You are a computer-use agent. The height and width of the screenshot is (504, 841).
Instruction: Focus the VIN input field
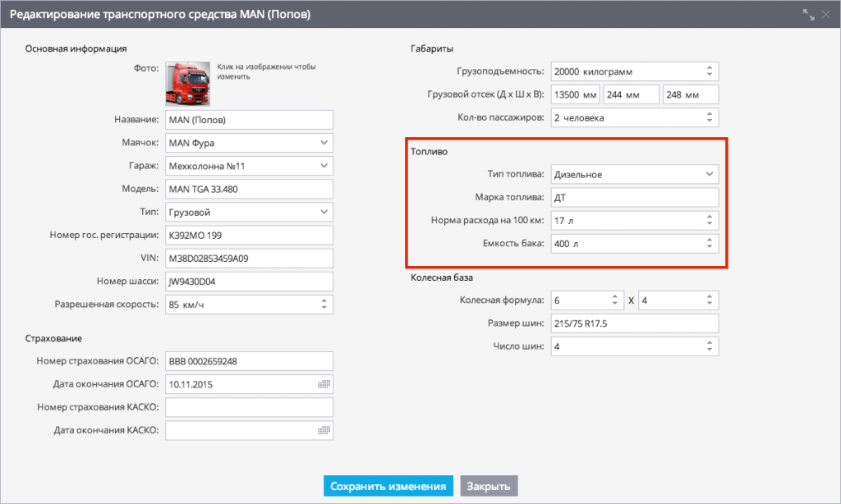coord(248,259)
